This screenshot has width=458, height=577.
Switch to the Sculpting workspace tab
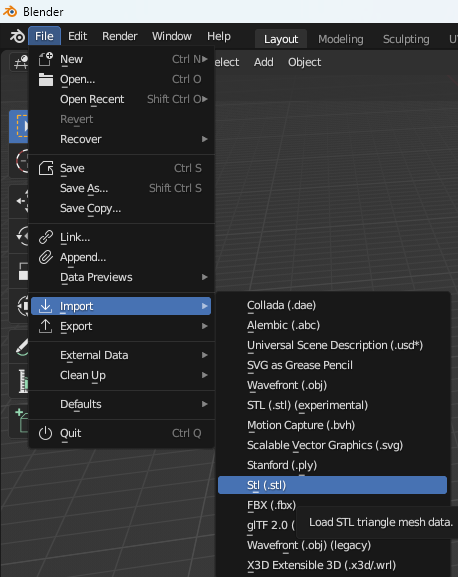pyautogui.click(x=406, y=39)
